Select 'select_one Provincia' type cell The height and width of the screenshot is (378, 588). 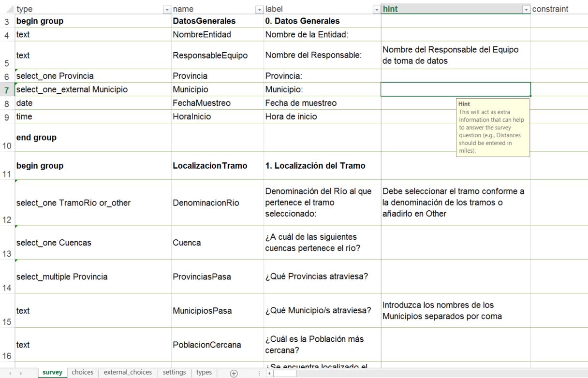click(93, 76)
